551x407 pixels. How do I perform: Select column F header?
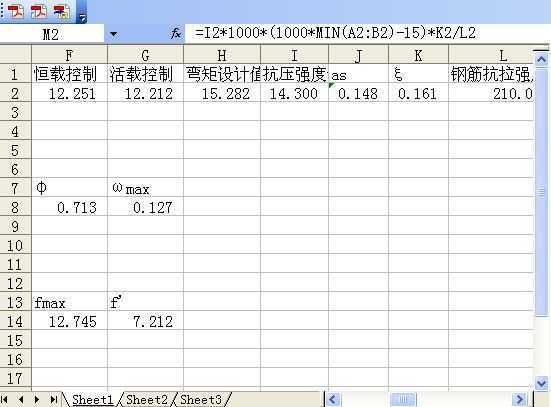click(69, 55)
